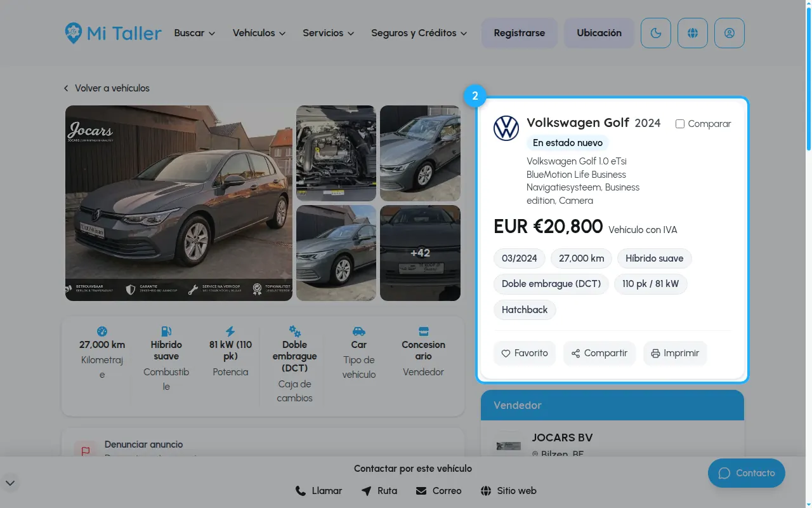Open the Contacto chat button
Viewport: 812px width, 508px height.
pos(747,473)
